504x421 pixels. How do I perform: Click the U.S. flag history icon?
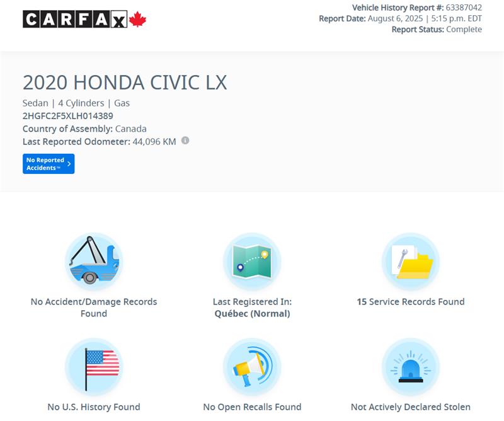pyautogui.click(x=94, y=367)
